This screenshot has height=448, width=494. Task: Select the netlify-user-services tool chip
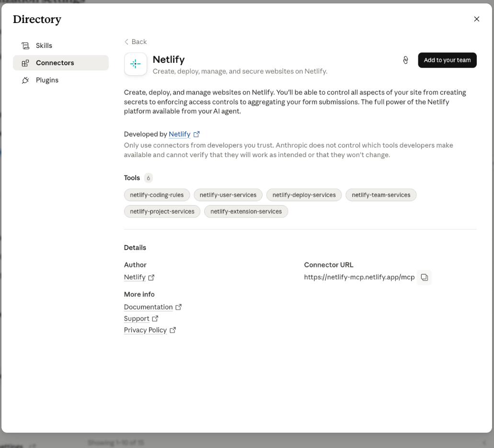(228, 195)
